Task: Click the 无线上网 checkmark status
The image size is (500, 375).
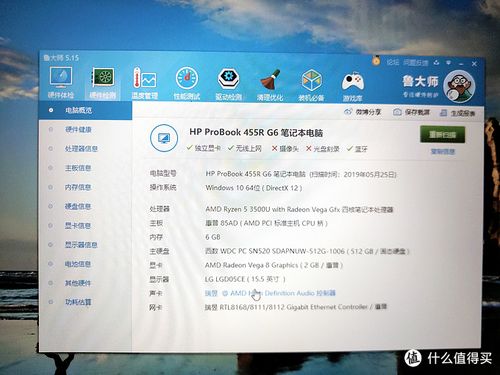Action: tap(245, 148)
